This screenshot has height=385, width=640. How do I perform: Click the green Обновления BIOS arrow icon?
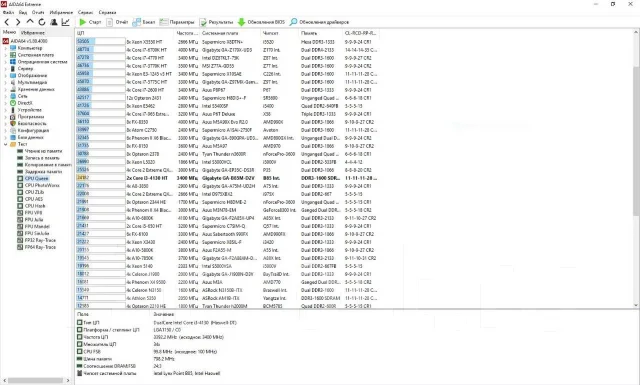pos(241,22)
